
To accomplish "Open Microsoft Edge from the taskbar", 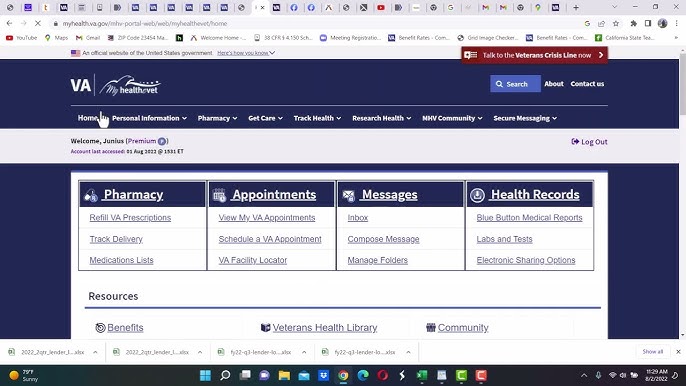I will coord(363,375).
